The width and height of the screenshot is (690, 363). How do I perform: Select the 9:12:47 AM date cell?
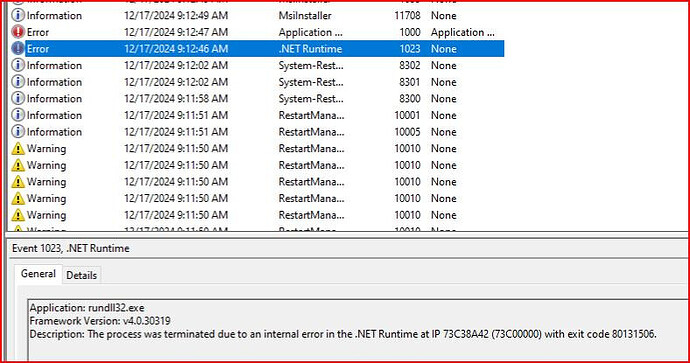tap(176, 32)
